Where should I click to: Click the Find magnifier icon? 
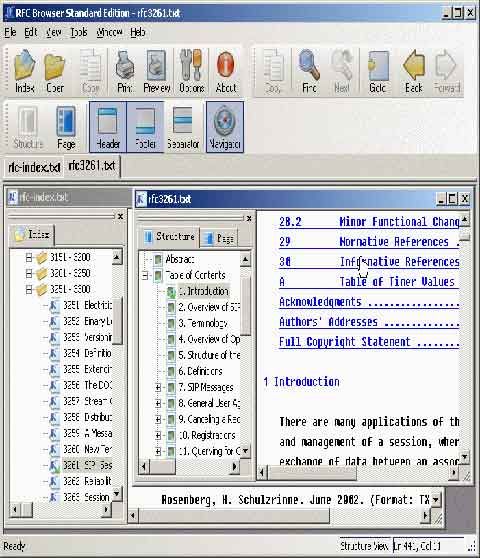308,72
